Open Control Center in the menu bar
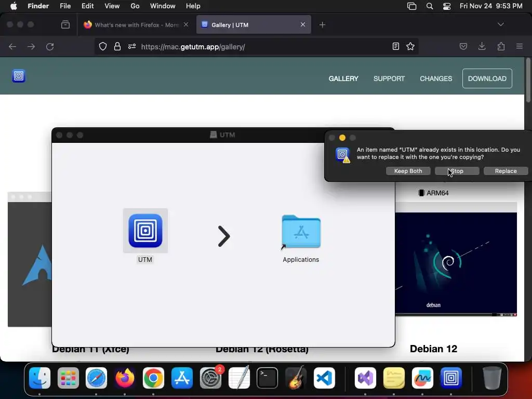The width and height of the screenshot is (532, 399). pos(447,6)
